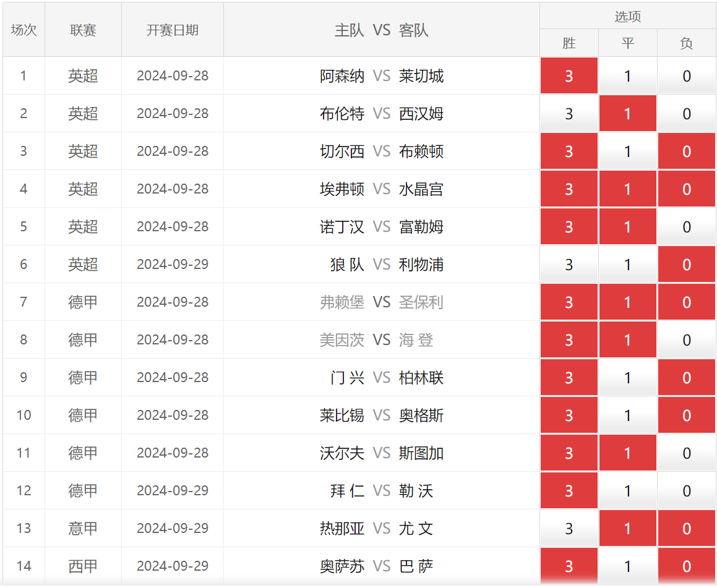Select draw option 1 for 莱比锡 vs 奥格斯
This screenshot has height=588, width=717.
(627, 415)
